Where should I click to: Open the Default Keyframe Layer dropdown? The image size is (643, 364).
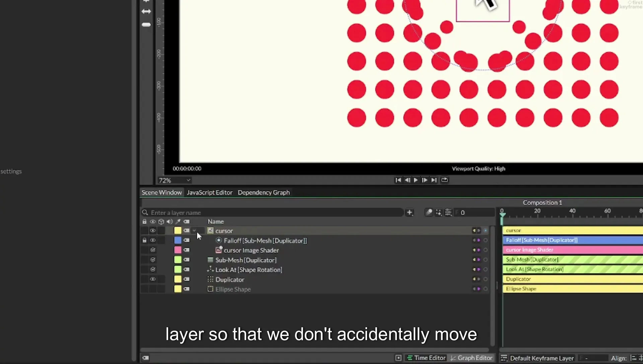click(x=538, y=358)
